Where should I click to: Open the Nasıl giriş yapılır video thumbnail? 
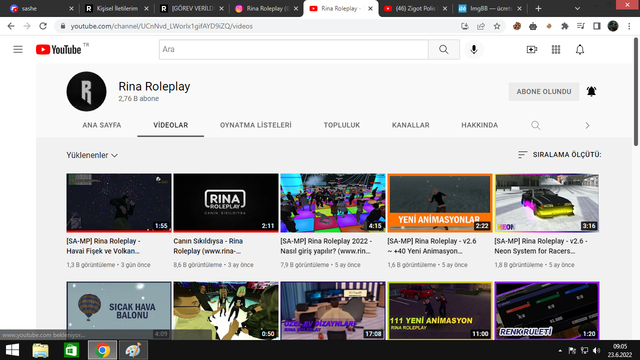click(333, 203)
